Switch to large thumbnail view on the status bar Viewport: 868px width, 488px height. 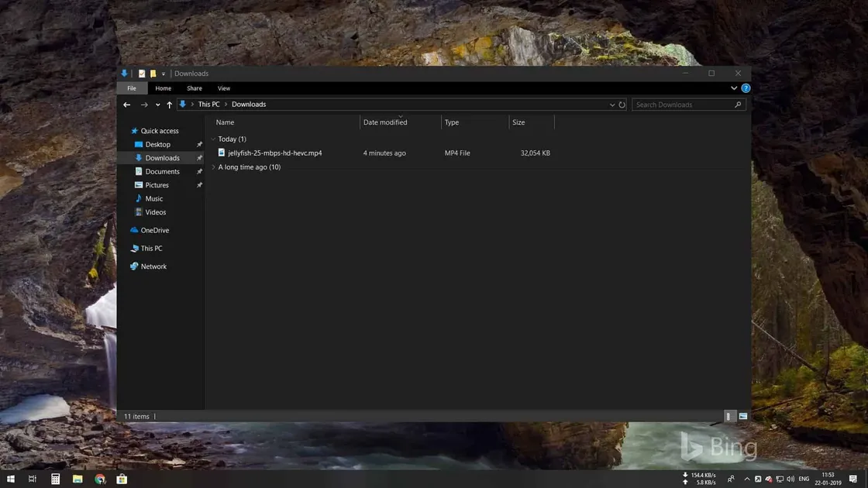(742, 416)
